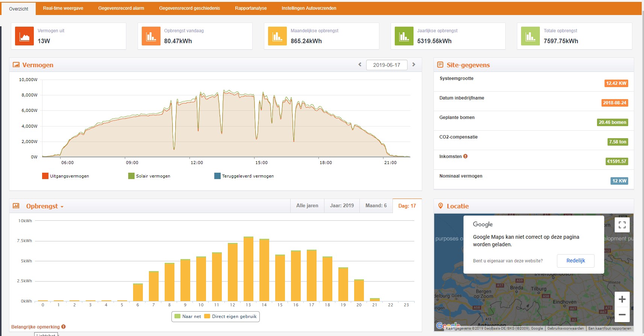The image size is (644, 336).
Task: Click the hour 13 bar in Opbrengst chart
Action: point(248,269)
